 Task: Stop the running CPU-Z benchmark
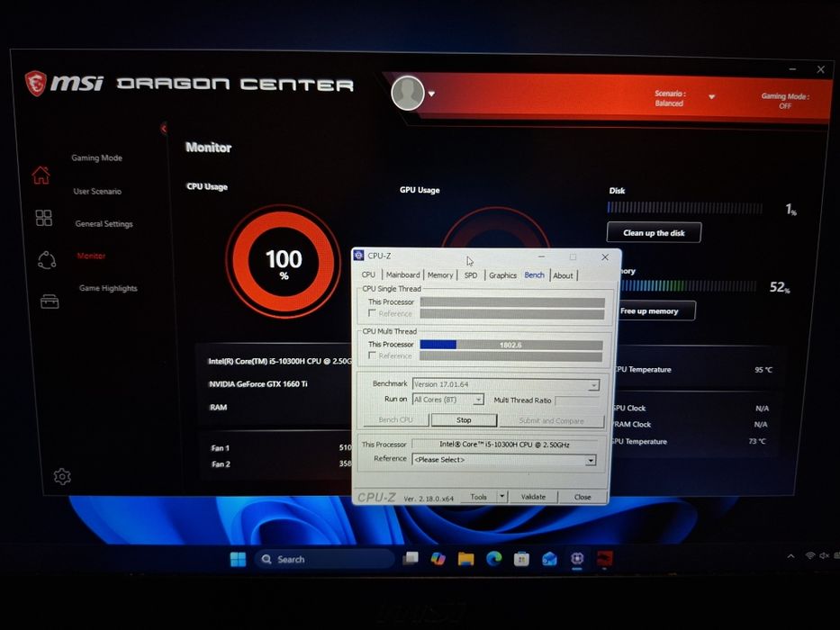[464, 420]
